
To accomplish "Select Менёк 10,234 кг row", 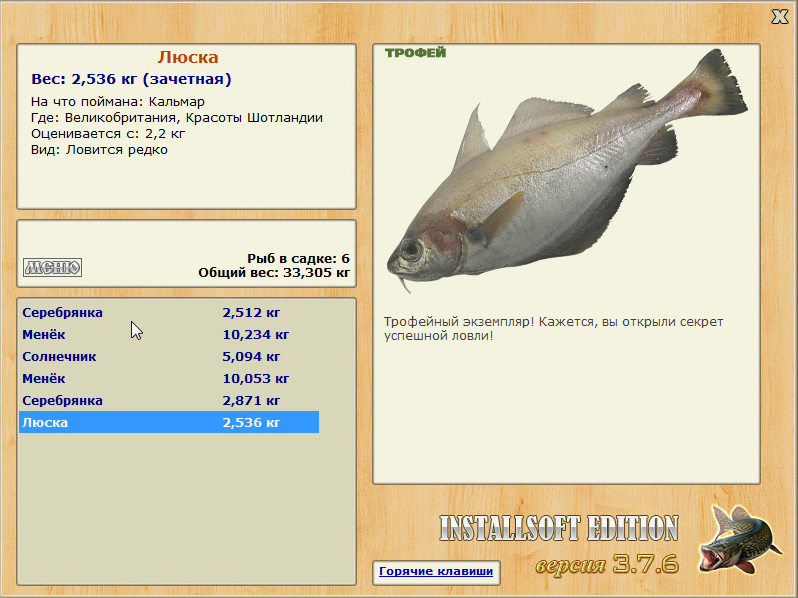I will click(x=169, y=334).
